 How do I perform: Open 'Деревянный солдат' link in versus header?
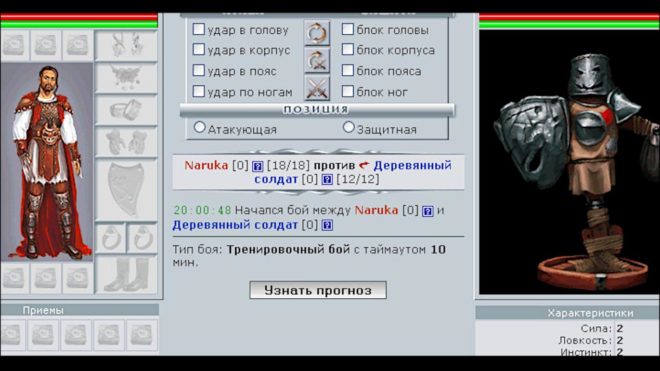(353, 172)
